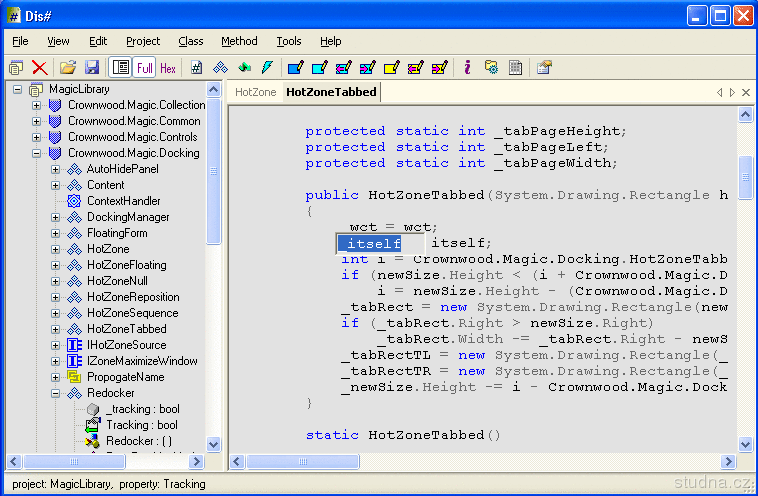Open a file with the folder icon
Screen dimensions: 758x496
[67, 68]
